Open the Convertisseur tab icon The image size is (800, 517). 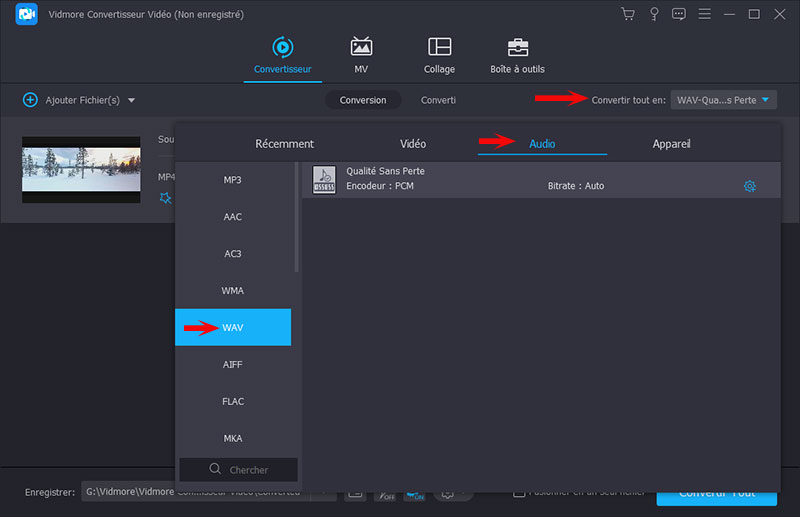click(x=283, y=47)
